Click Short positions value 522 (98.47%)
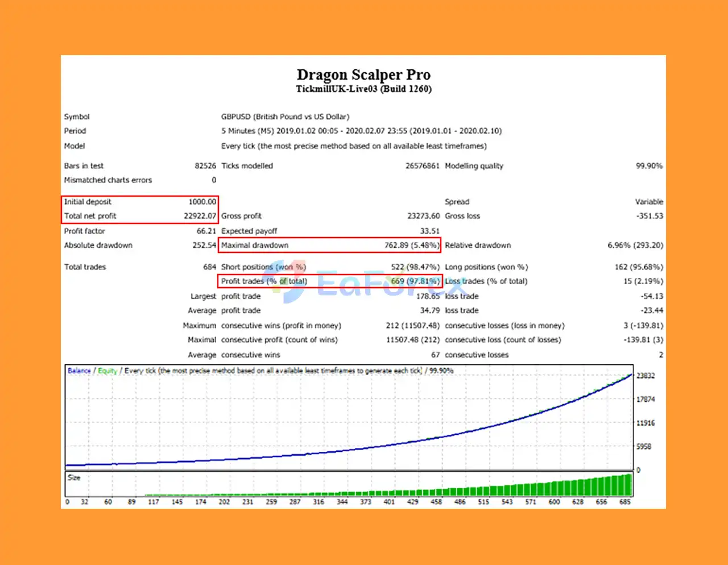This screenshot has width=728, height=565. 415,267
